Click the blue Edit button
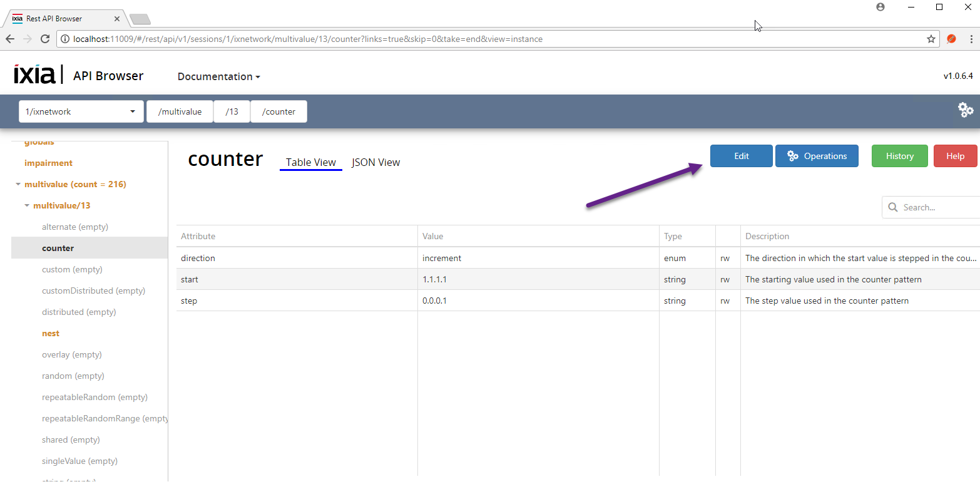The height and width of the screenshot is (494, 980). tap(741, 156)
